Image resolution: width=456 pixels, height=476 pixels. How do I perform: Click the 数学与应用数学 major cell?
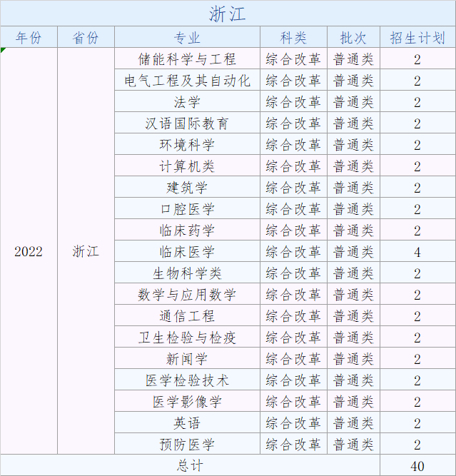(x=187, y=295)
